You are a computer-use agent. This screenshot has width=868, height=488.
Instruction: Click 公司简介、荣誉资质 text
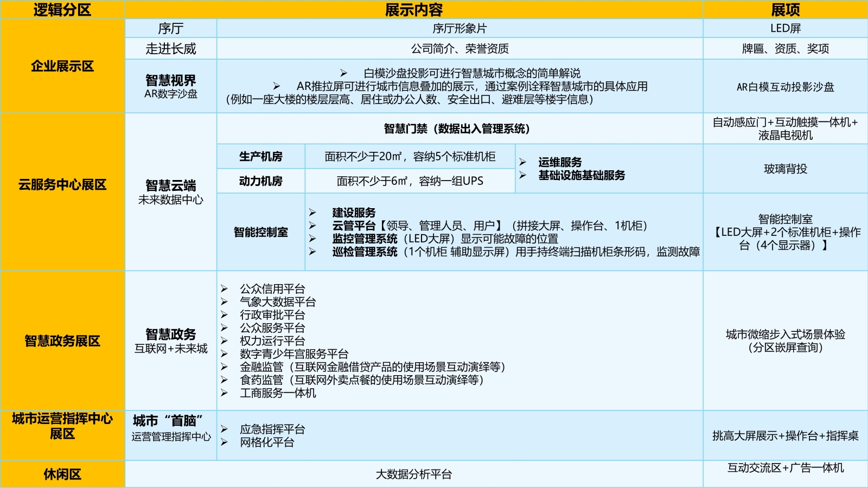pyautogui.click(x=459, y=49)
